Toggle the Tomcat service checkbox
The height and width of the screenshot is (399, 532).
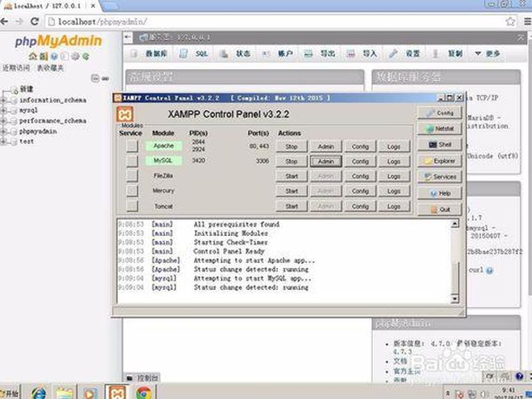(x=132, y=205)
